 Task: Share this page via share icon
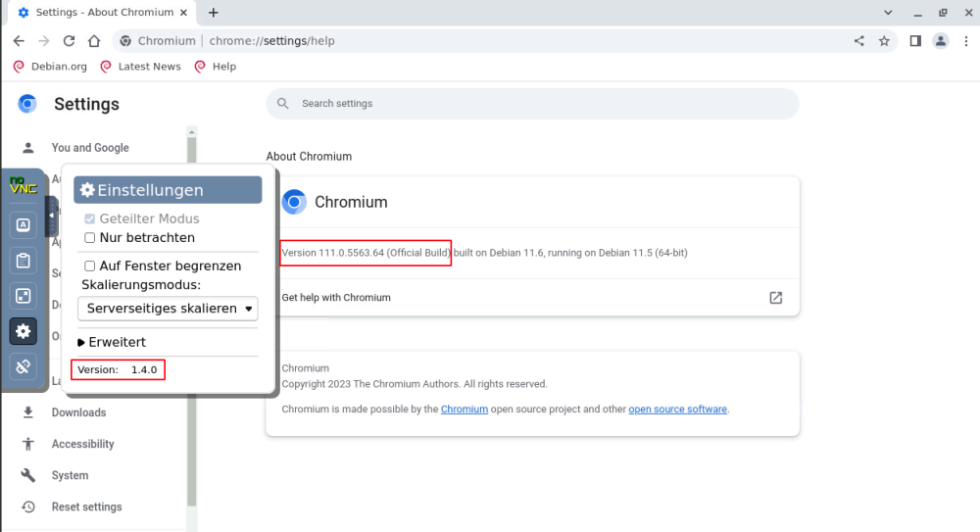click(x=859, y=40)
